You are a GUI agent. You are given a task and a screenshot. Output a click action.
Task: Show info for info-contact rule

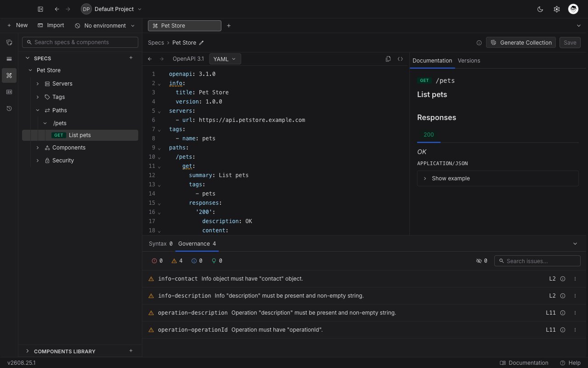pyautogui.click(x=563, y=279)
